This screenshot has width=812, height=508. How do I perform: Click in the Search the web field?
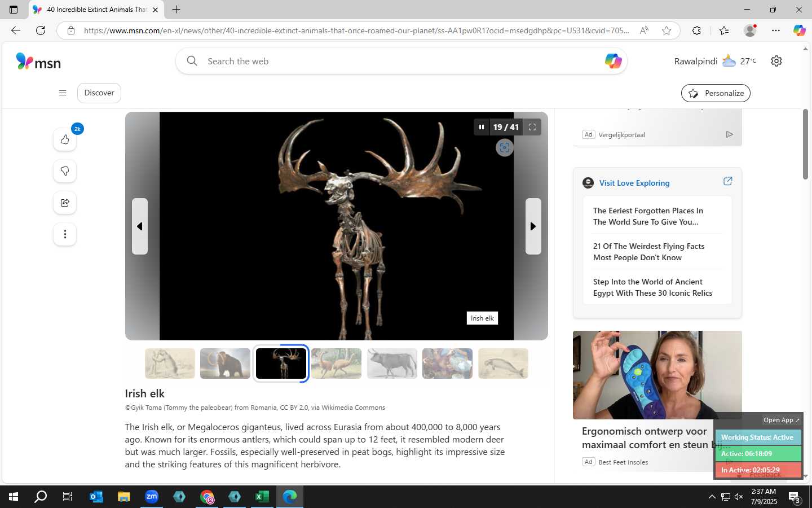(x=400, y=61)
